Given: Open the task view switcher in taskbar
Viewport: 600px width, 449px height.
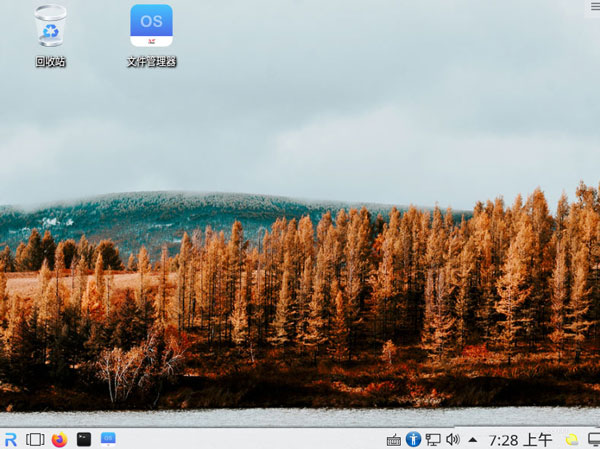Looking at the screenshot, I should pos(35,439).
